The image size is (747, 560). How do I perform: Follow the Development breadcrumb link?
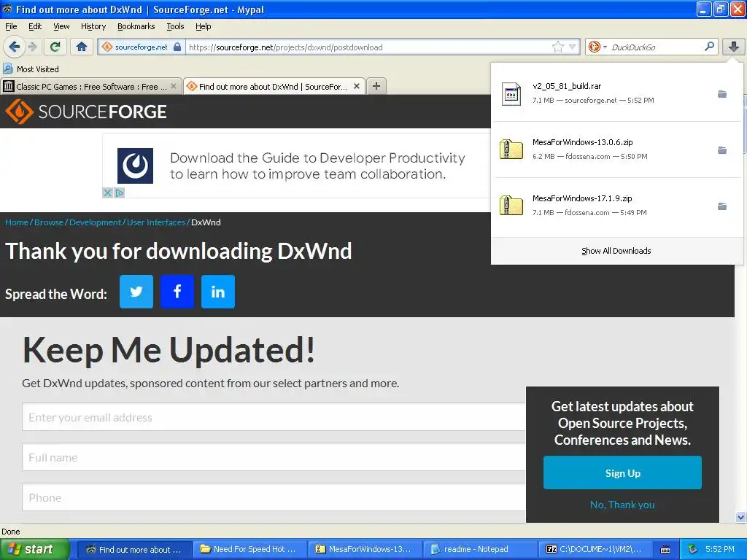coord(96,222)
